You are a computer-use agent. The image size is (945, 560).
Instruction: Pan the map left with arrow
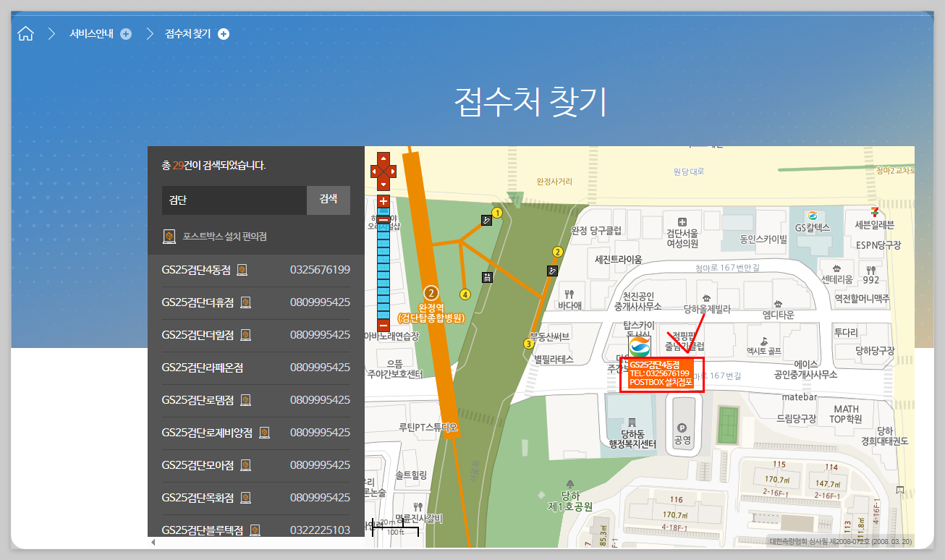pyautogui.click(x=376, y=171)
